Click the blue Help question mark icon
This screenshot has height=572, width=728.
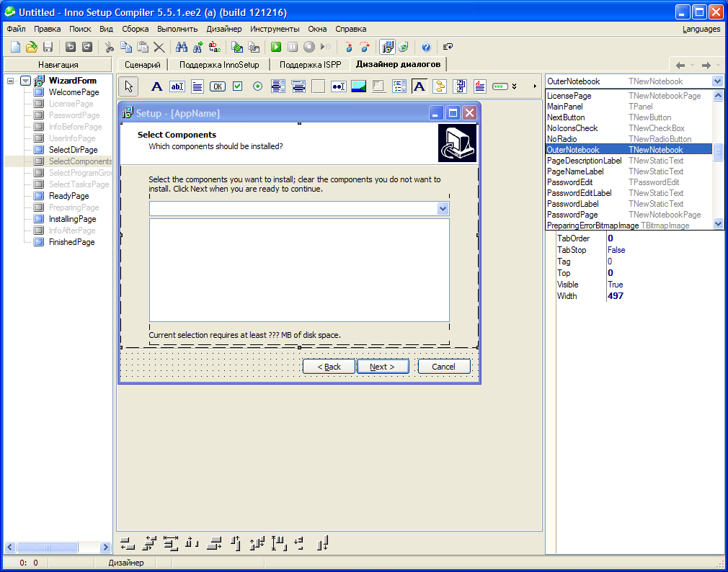pos(426,47)
